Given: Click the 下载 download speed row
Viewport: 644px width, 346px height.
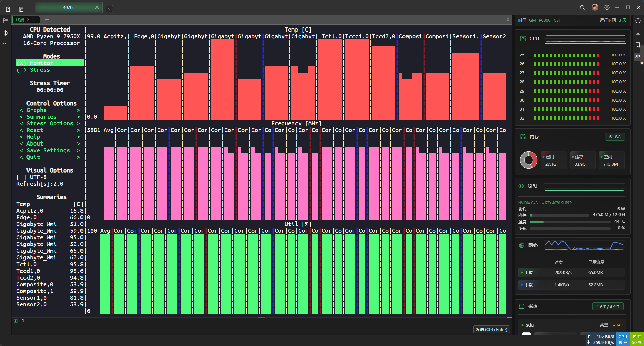Looking at the screenshot, I should click(572, 285).
